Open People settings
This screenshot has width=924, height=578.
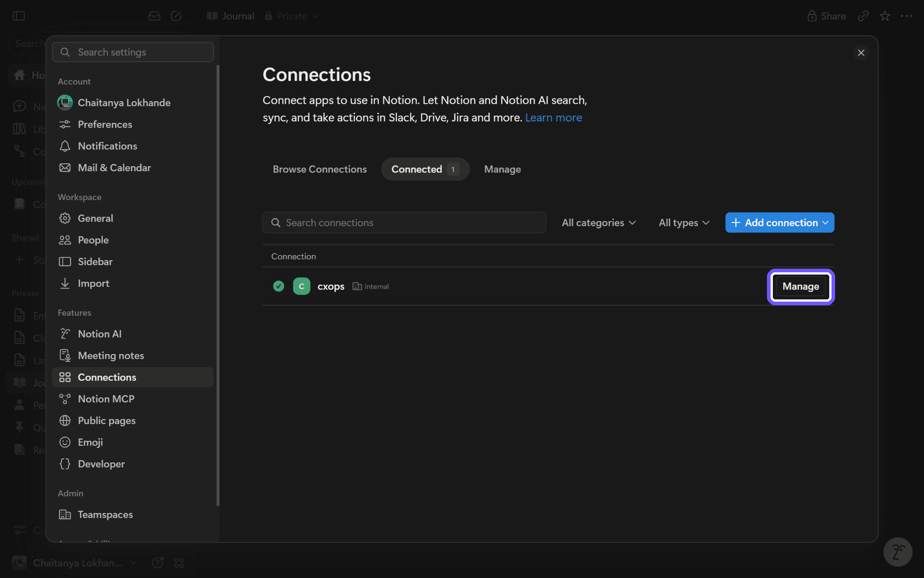pos(133,240)
